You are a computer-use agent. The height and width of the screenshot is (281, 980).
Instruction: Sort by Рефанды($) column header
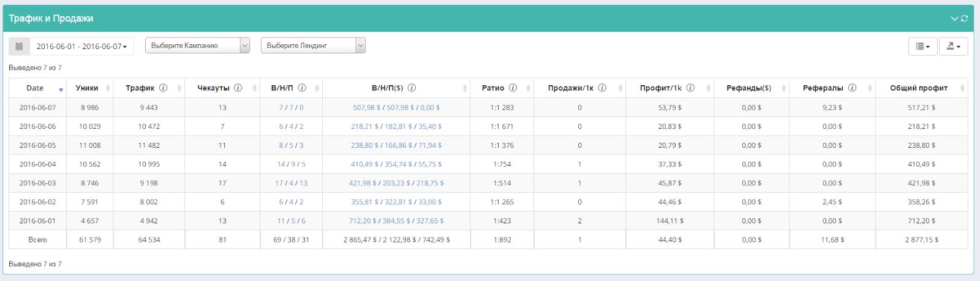coord(748,88)
